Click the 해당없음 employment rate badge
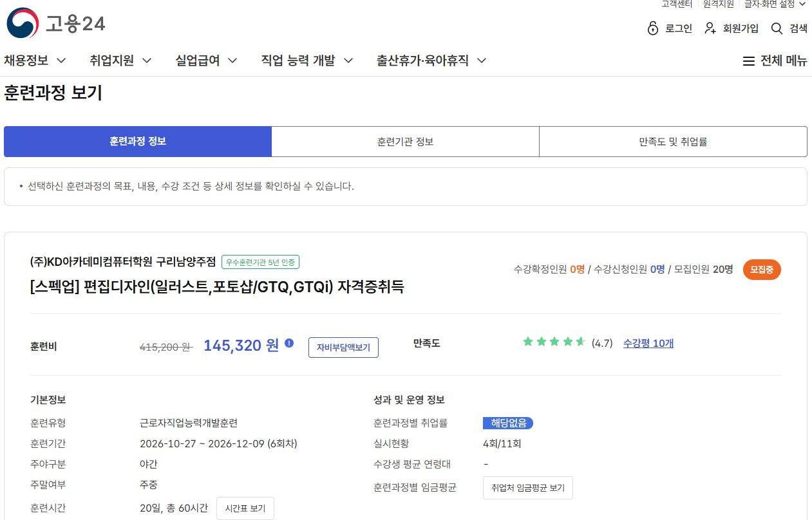The height and width of the screenshot is (520, 812). [508, 423]
